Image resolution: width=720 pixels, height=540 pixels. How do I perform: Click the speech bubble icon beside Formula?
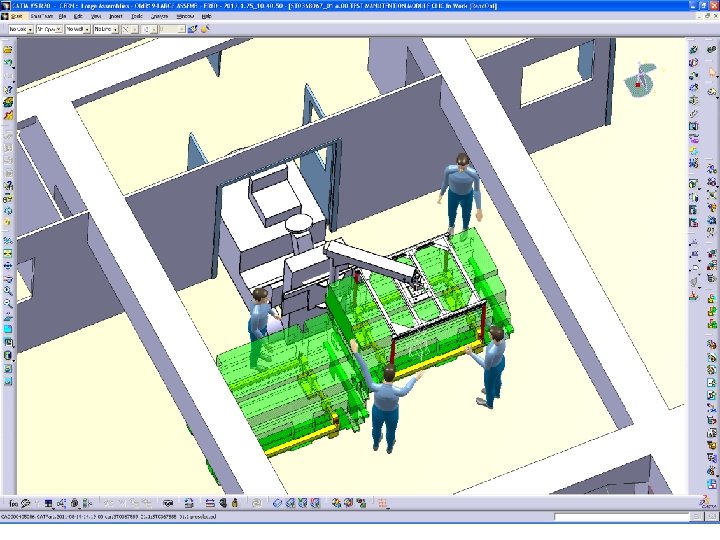pyautogui.click(x=25, y=504)
